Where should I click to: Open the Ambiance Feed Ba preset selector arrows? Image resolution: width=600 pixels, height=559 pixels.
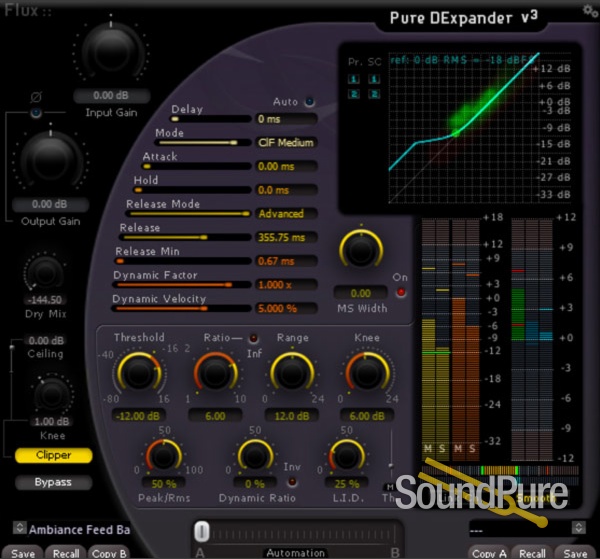[20, 528]
